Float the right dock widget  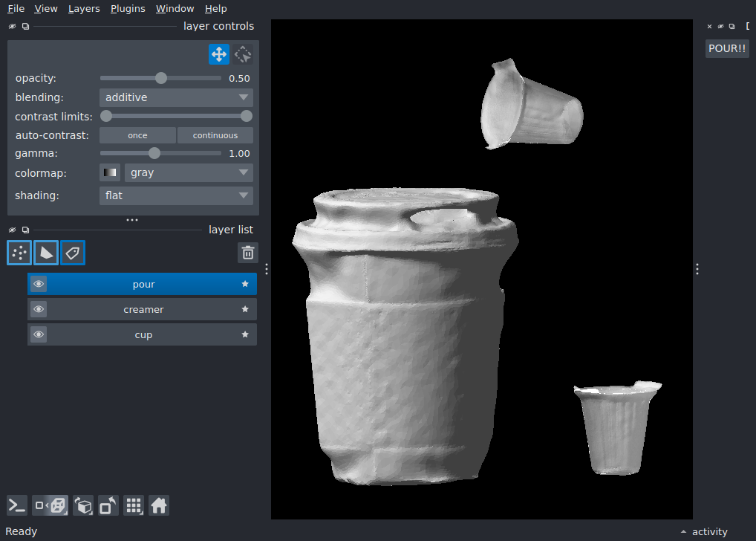tap(732, 27)
